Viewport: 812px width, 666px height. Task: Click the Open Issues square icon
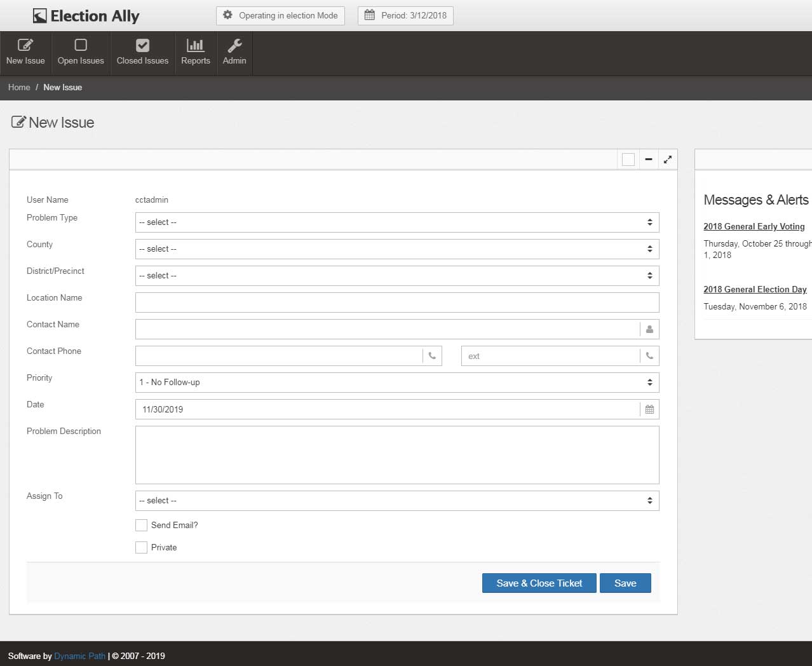[81, 45]
